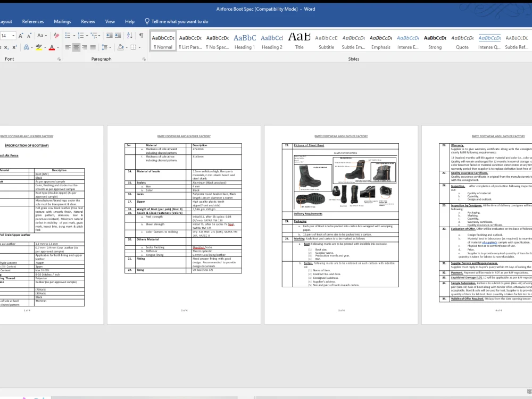Toggle center alignment

click(76, 47)
